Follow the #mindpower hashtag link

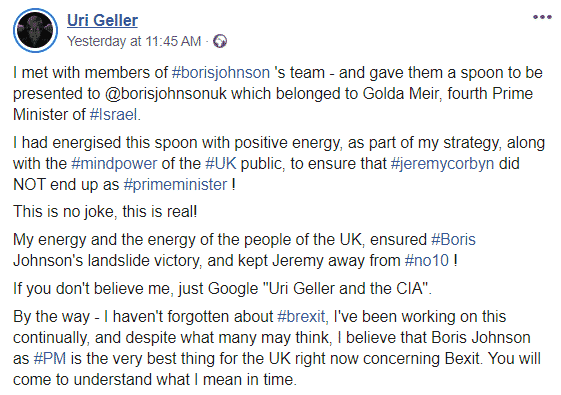[x=114, y=164]
